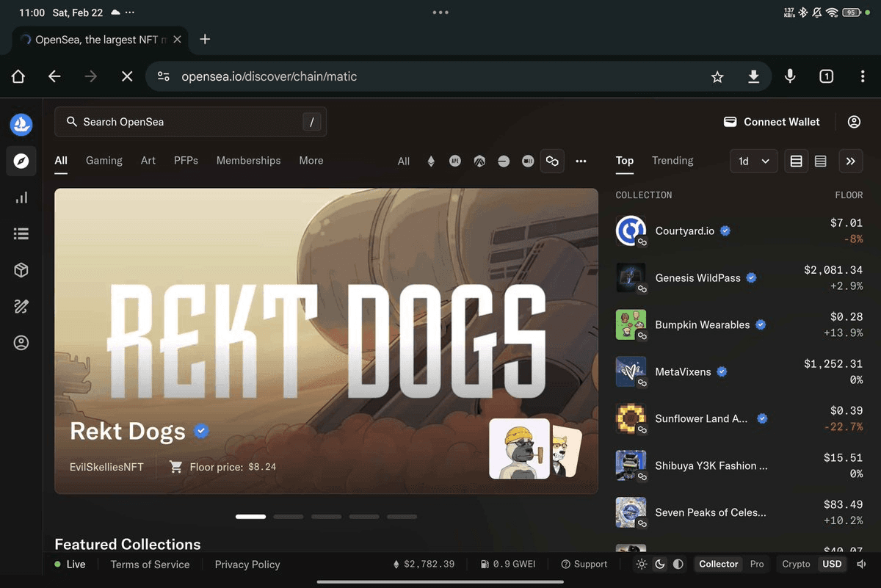Select the All category tab
This screenshot has height=588, width=881.
(x=61, y=160)
